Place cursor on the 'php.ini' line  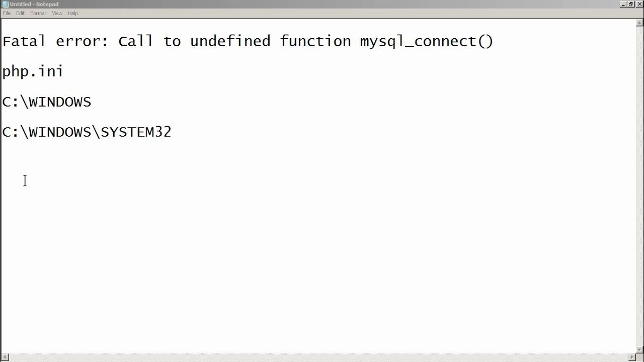(x=33, y=71)
